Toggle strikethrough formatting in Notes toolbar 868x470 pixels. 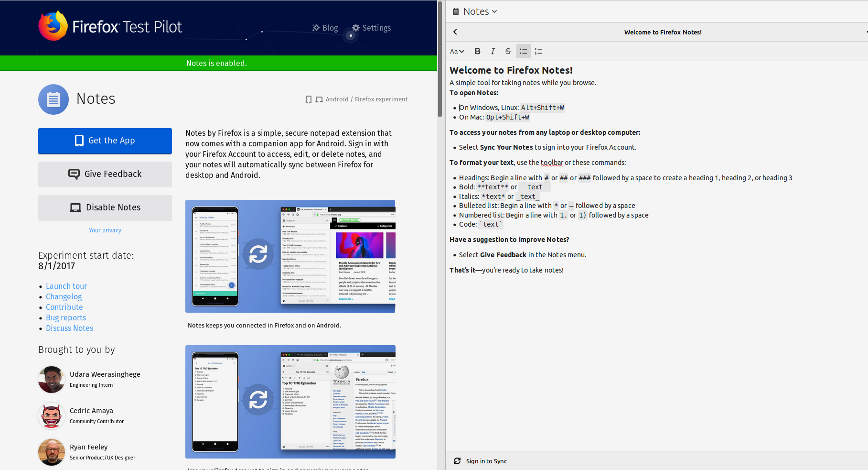click(508, 51)
